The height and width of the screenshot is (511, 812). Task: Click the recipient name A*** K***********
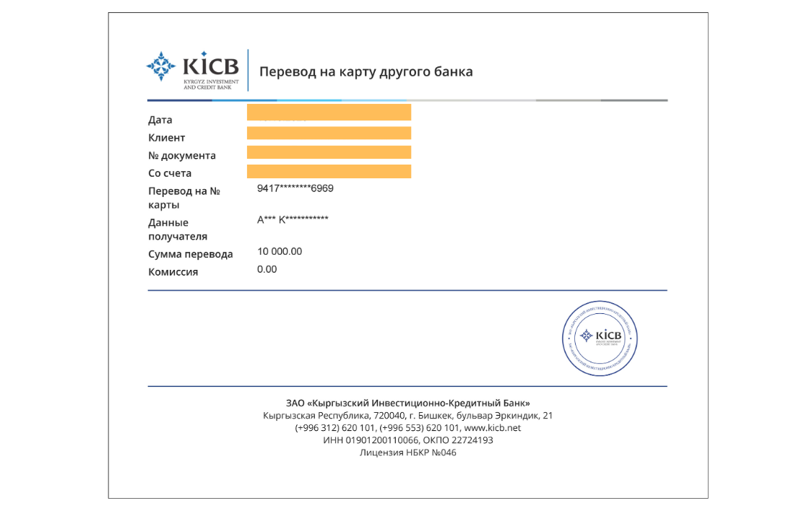293,219
